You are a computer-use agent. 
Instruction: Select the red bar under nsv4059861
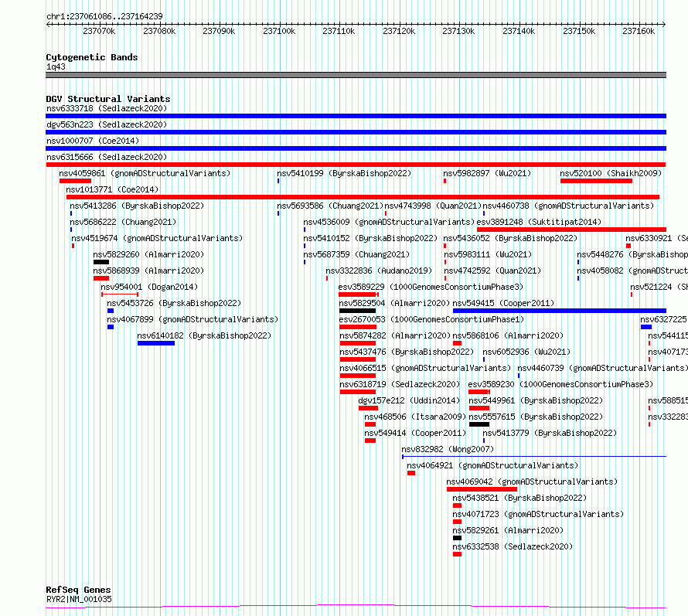75,181
